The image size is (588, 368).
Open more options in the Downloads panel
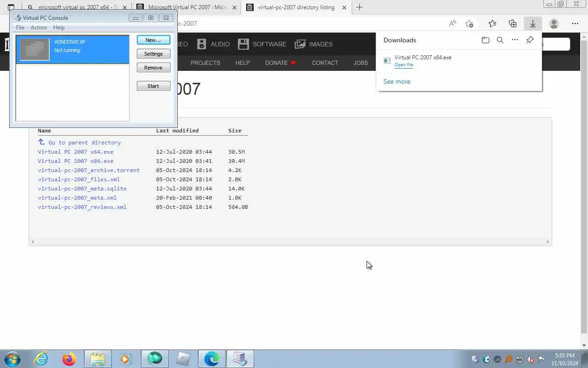click(x=515, y=40)
